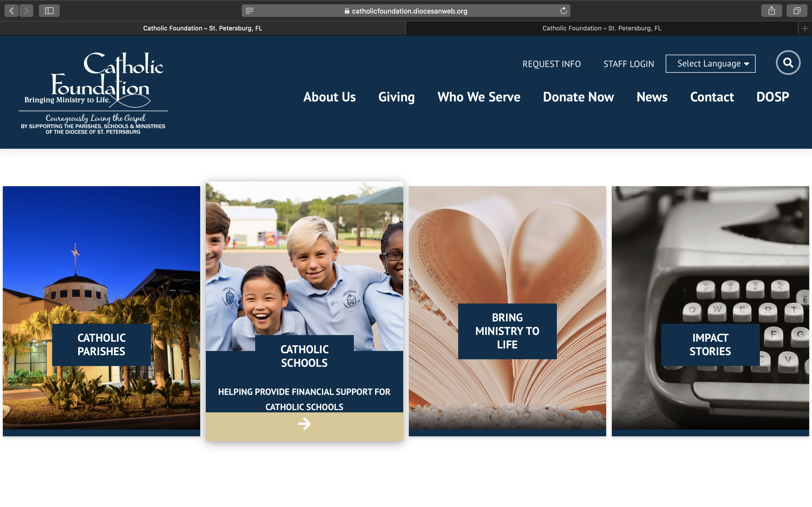The image size is (812, 507).
Task: Open the About Us menu item
Action: 329,97
